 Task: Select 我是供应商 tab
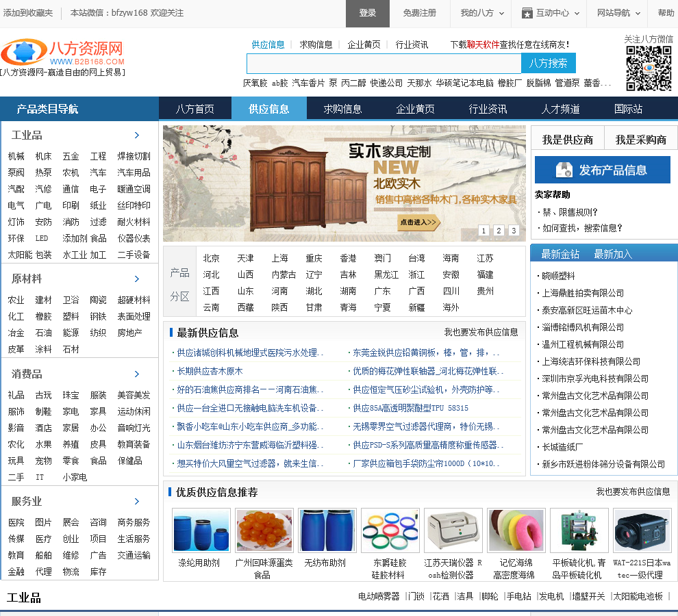point(568,140)
